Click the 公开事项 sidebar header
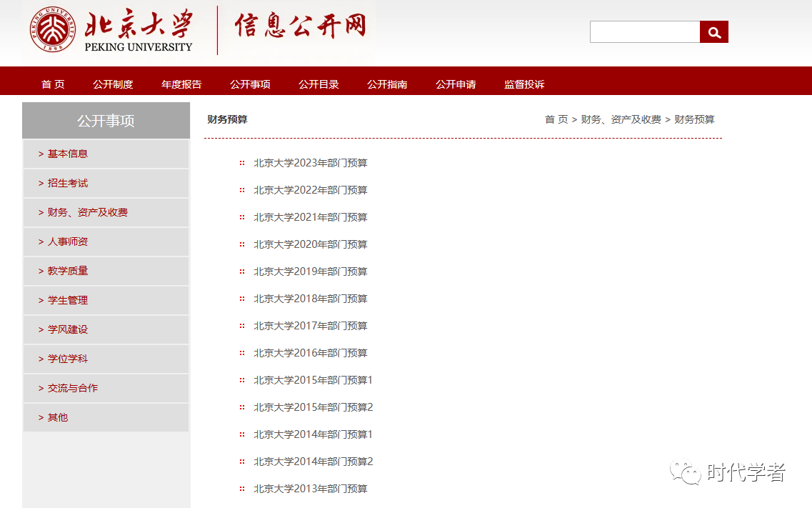The height and width of the screenshot is (508, 812). point(106,121)
